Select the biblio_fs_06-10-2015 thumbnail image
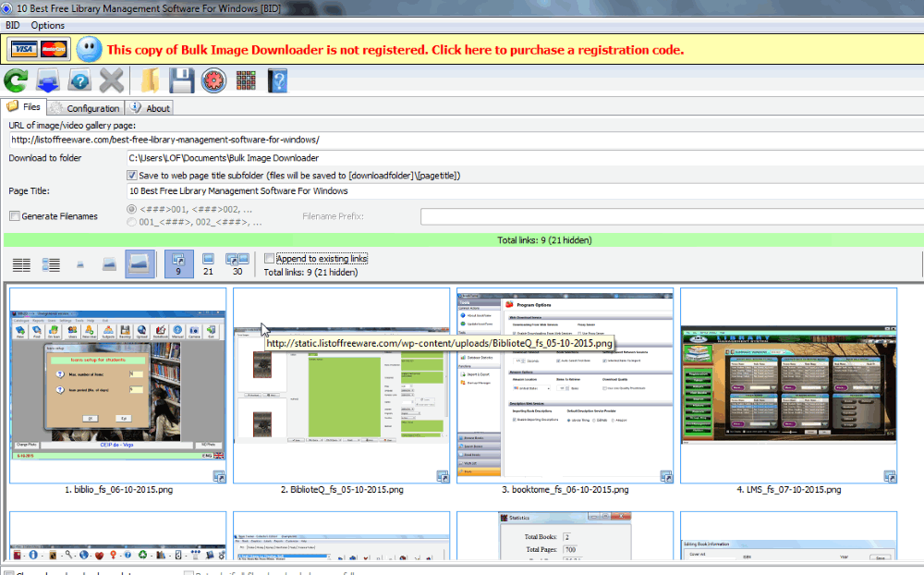The height and width of the screenshot is (575, 924). point(118,385)
